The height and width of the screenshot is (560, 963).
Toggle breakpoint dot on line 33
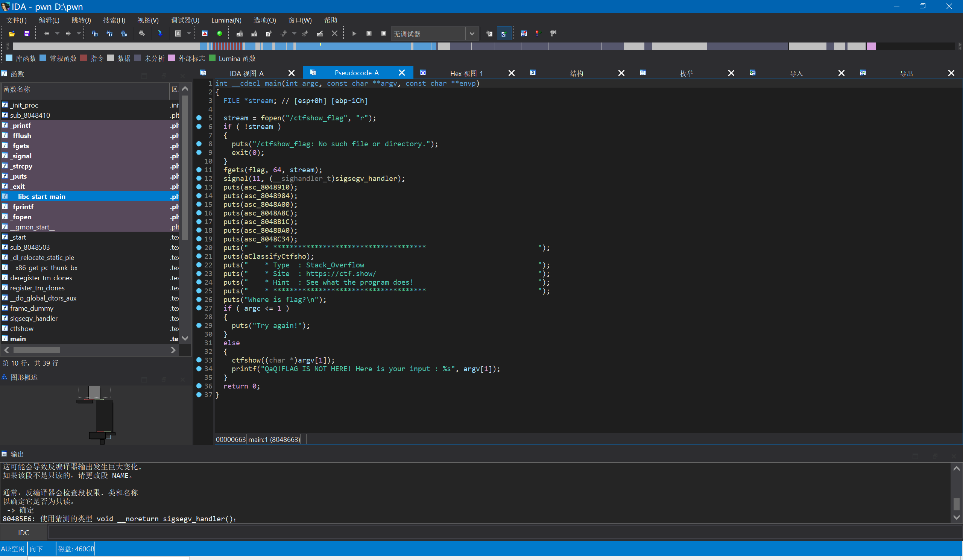click(x=199, y=360)
